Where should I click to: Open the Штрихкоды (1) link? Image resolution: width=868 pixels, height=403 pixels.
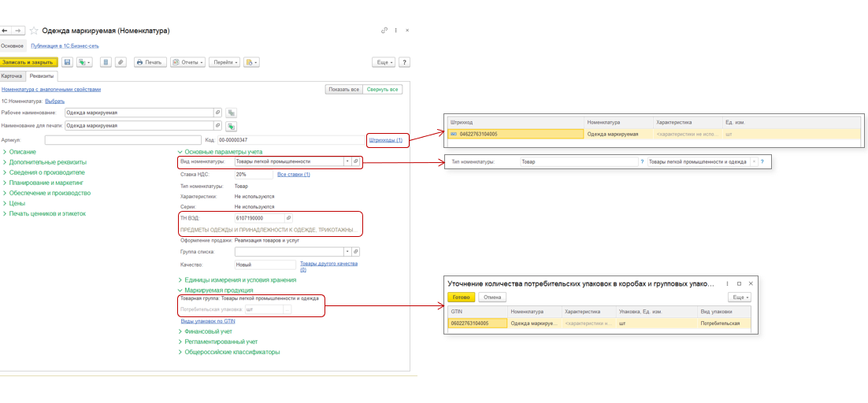pos(385,140)
